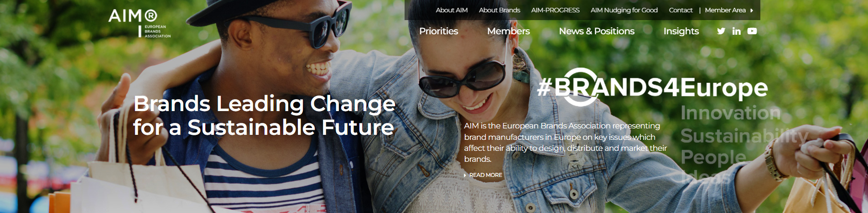This screenshot has width=868, height=213.
Task: Open the Members menu
Action: tap(508, 31)
